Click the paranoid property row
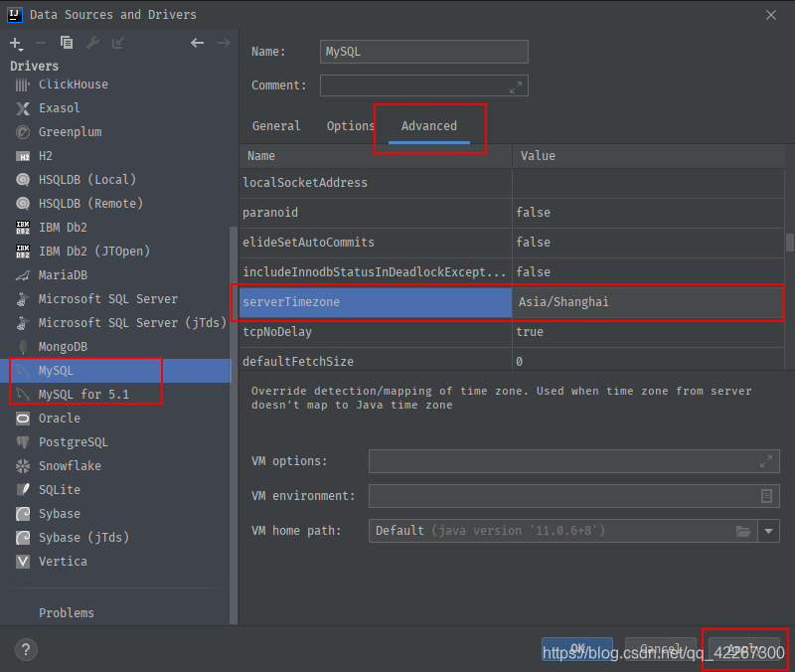This screenshot has width=795, height=672. tap(512, 213)
